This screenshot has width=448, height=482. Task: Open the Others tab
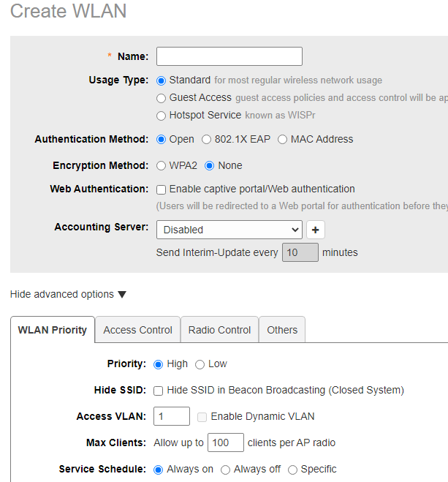pos(282,330)
